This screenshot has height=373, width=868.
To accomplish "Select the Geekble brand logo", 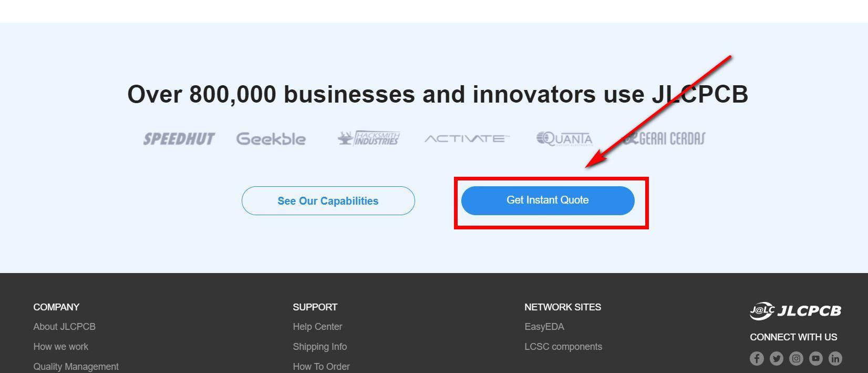I will pos(271,139).
